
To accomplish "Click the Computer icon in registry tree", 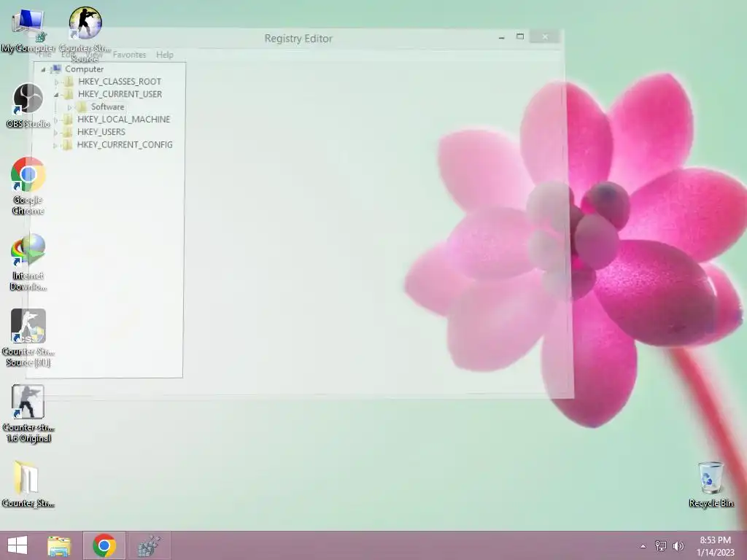I will click(55, 69).
